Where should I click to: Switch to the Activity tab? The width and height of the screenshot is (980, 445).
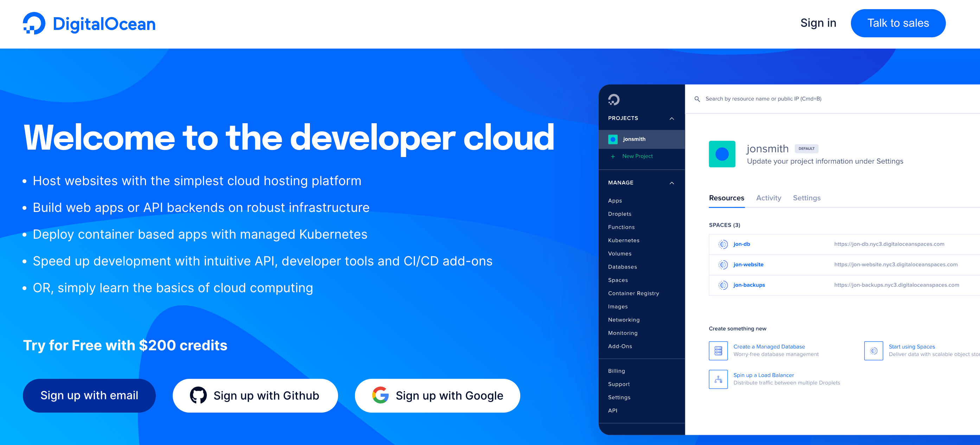click(x=769, y=198)
